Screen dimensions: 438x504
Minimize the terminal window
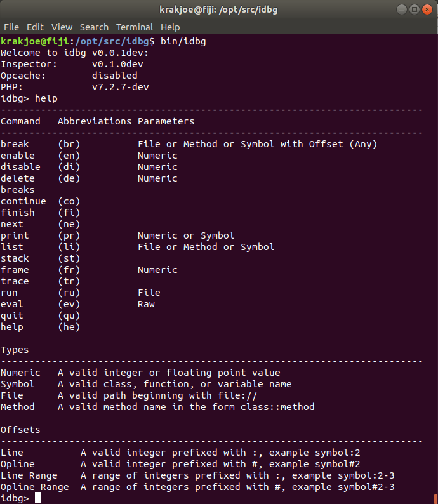coord(401,10)
